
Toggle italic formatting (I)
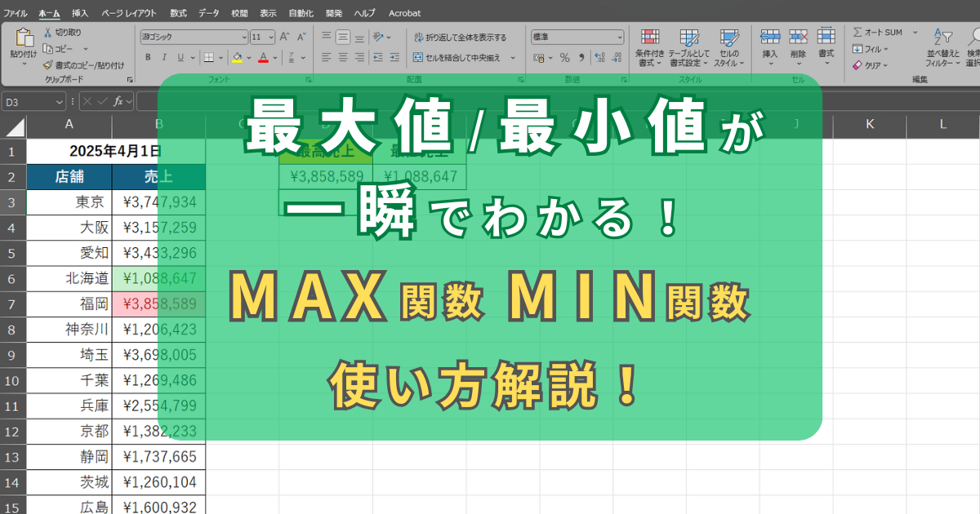click(x=164, y=58)
